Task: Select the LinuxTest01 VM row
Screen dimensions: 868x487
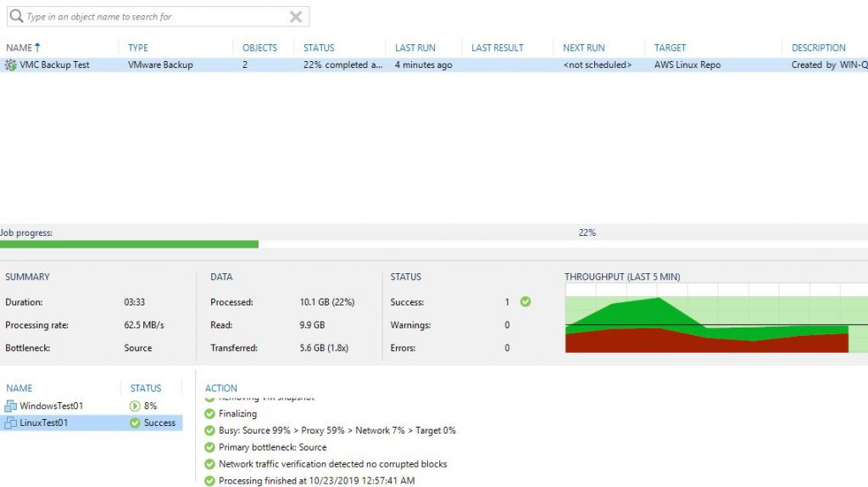Action: coord(92,423)
